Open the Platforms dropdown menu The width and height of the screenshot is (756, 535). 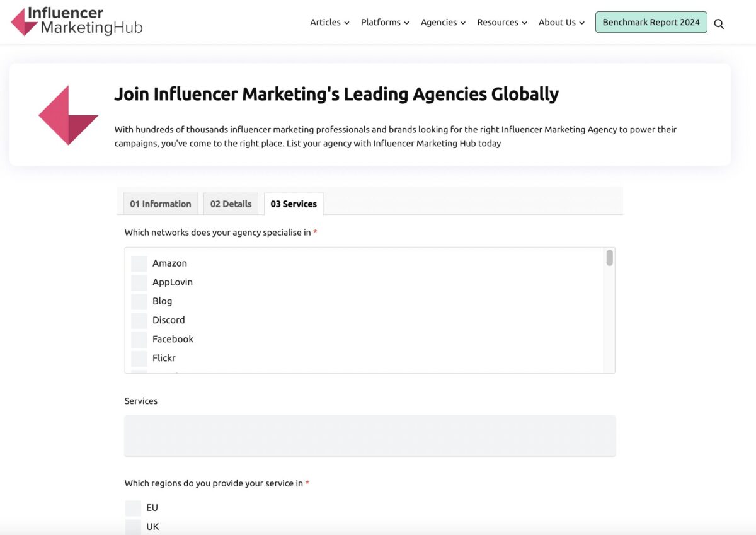(x=385, y=22)
